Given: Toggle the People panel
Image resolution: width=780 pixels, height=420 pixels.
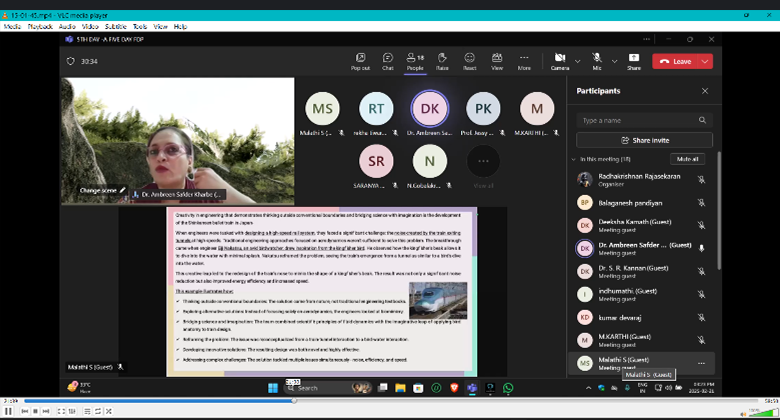Looking at the screenshot, I should coord(414,60).
